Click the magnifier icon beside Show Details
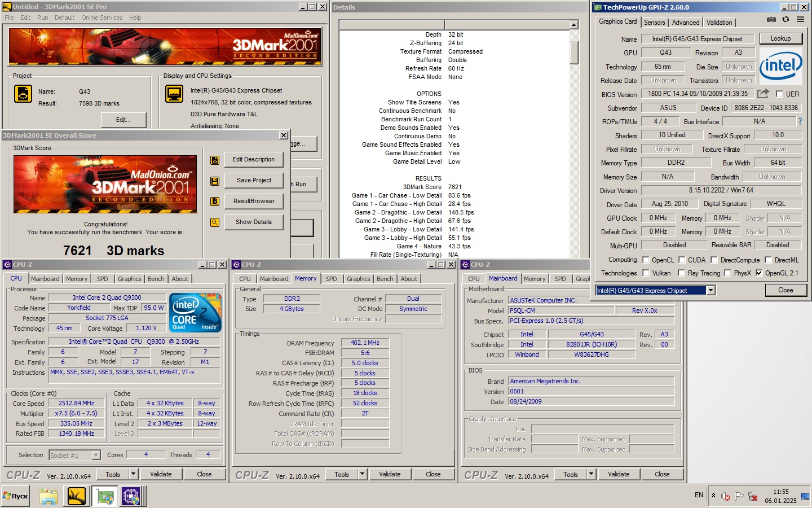Screen dimensions: 812x508 tap(215, 222)
